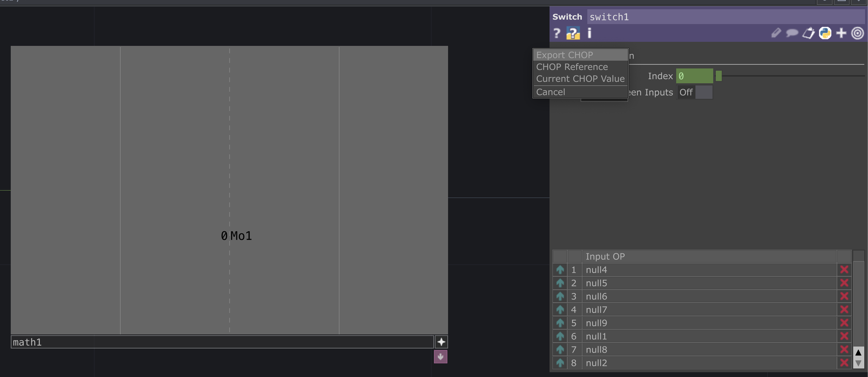
Task: Click the up arrow for null8 row
Action: coord(560,350)
